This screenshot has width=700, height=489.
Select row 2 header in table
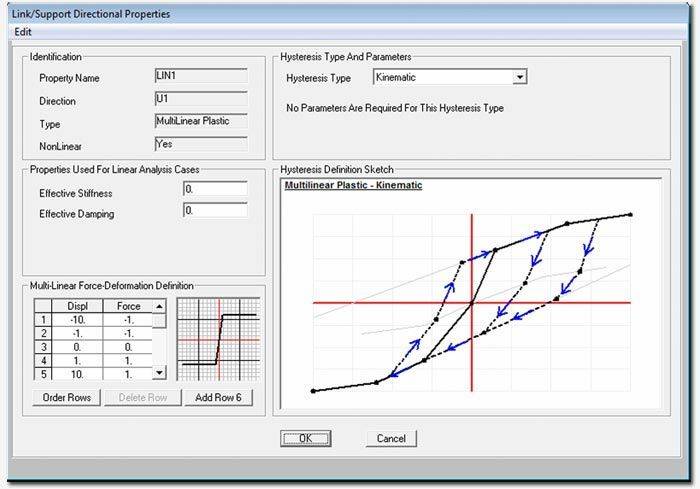pos(43,334)
